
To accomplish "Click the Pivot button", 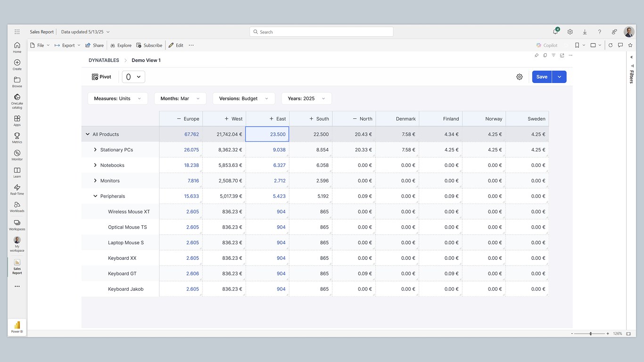I will [x=101, y=77].
